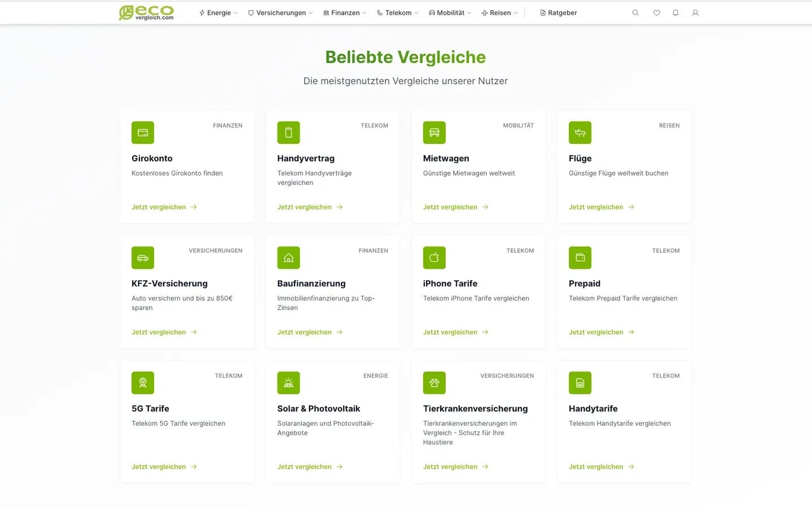Click Jetzt vergleichen under Flüge
812x508 pixels.
click(x=602, y=207)
